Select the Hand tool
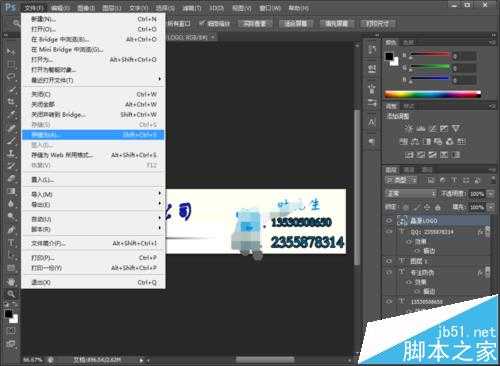The image size is (500, 366). coord(11,281)
